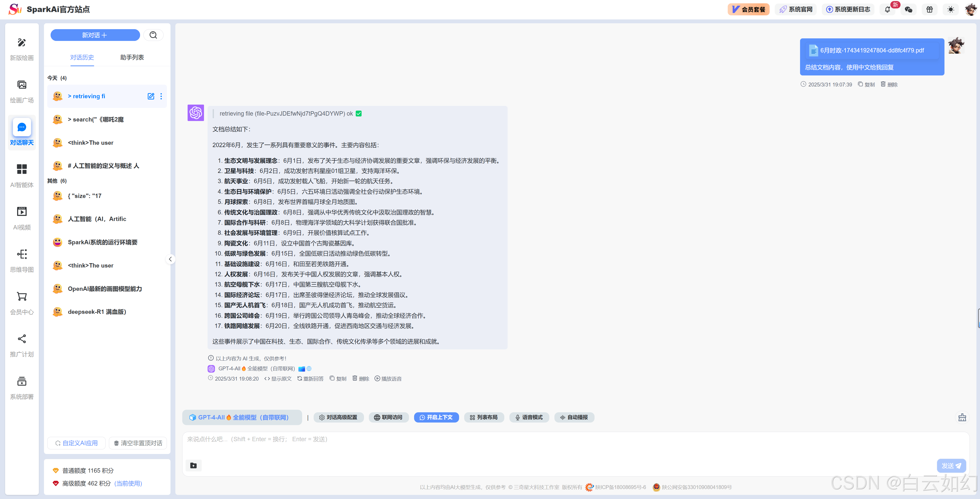
Task: Click the search conversations magnifier icon
Action: (x=153, y=35)
